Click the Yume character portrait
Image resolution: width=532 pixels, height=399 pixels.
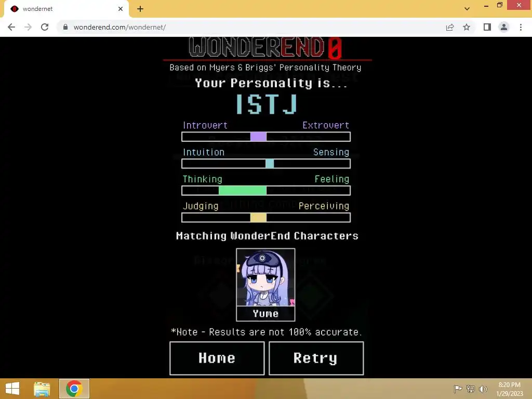coord(265,277)
